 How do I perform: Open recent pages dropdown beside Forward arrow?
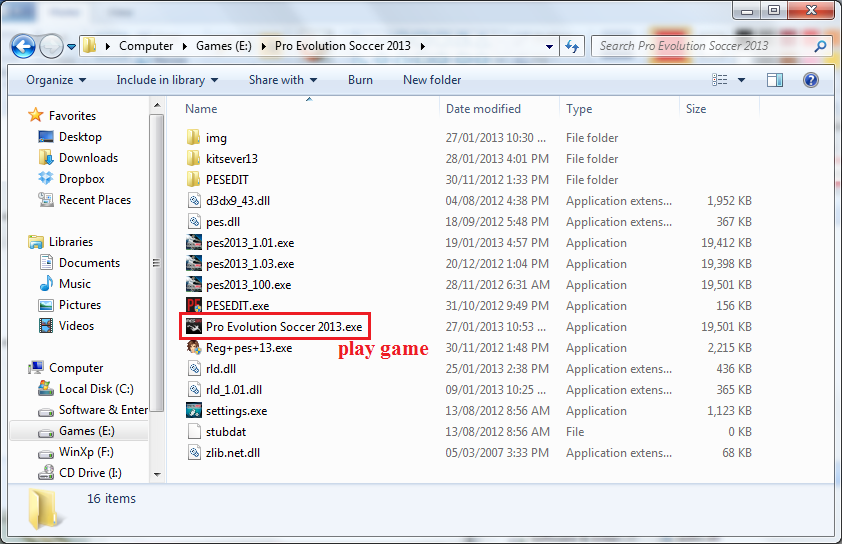pos(71,47)
